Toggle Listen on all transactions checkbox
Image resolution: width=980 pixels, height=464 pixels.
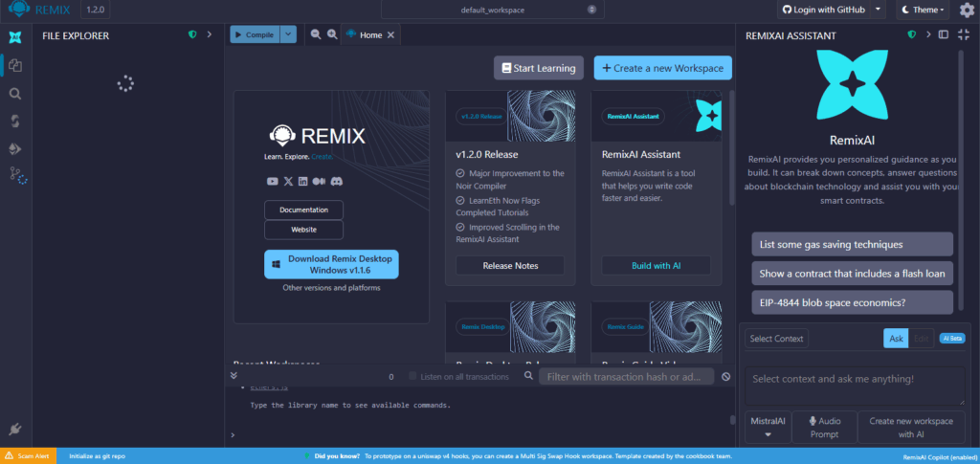pyautogui.click(x=412, y=376)
